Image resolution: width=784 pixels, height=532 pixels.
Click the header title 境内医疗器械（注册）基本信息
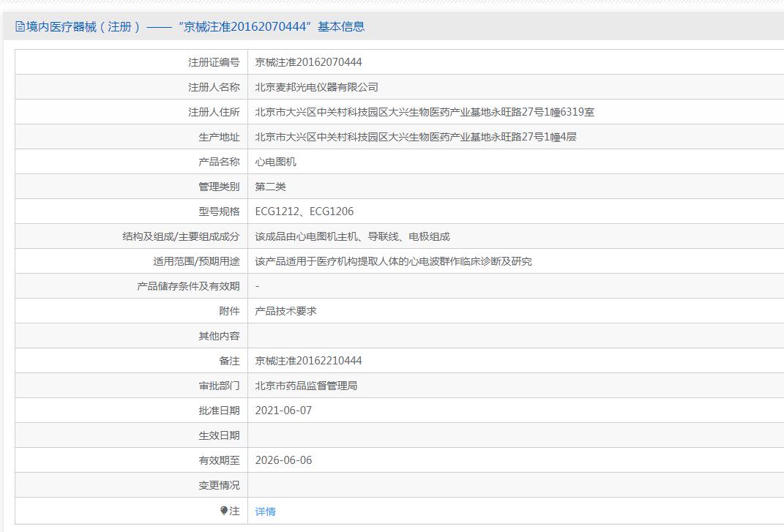195,26
